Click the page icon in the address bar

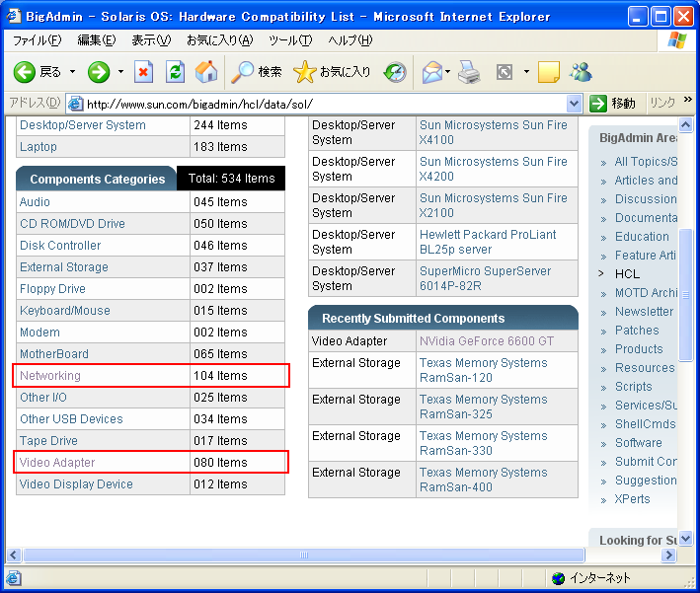pos(75,104)
